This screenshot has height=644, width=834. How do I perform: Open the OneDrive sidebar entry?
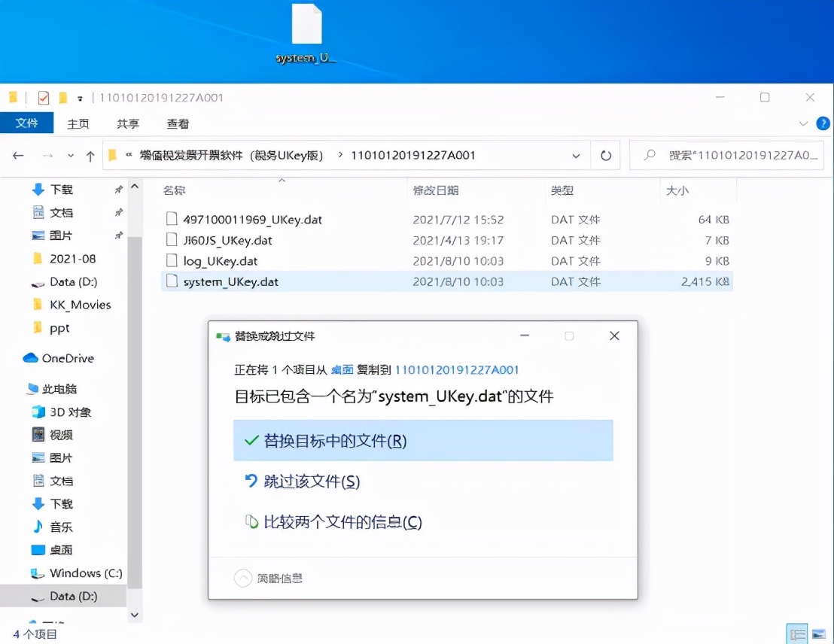click(x=68, y=358)
